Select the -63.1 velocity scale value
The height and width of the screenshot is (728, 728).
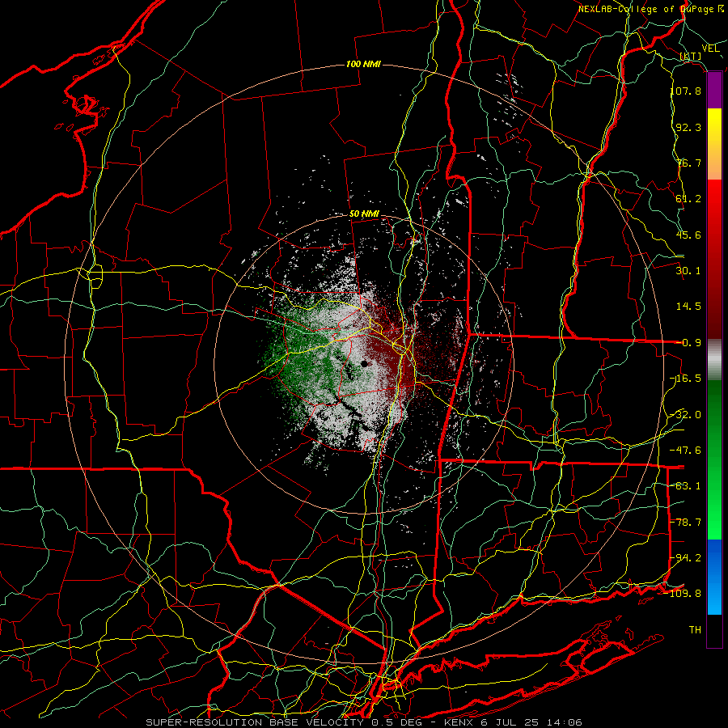coord(686,486)
